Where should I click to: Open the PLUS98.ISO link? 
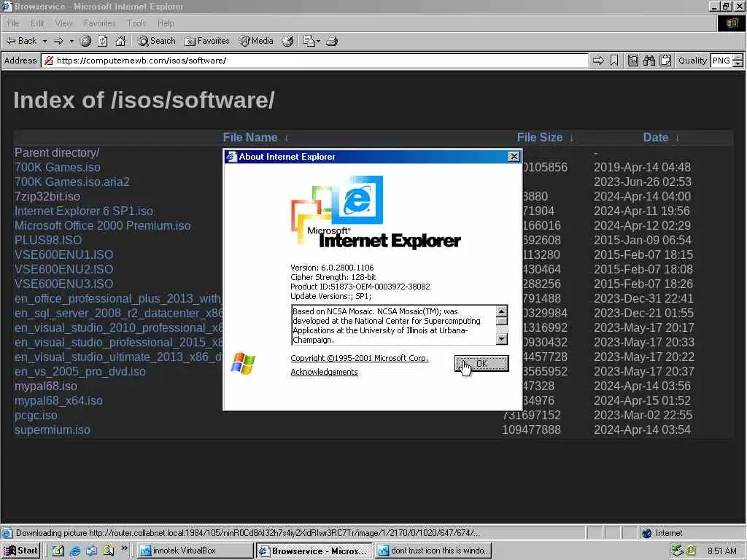click(x=48, y=240)
